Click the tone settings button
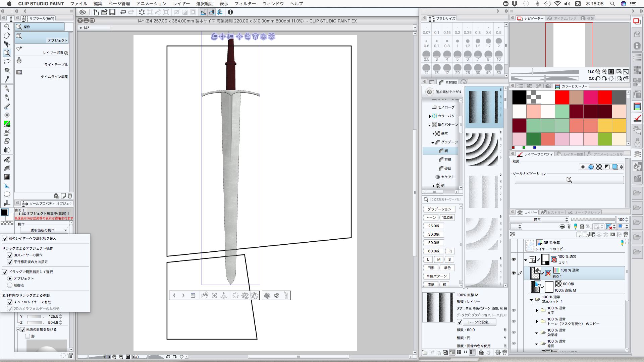Viewport: 644px width, 362px height. (479, 322)
